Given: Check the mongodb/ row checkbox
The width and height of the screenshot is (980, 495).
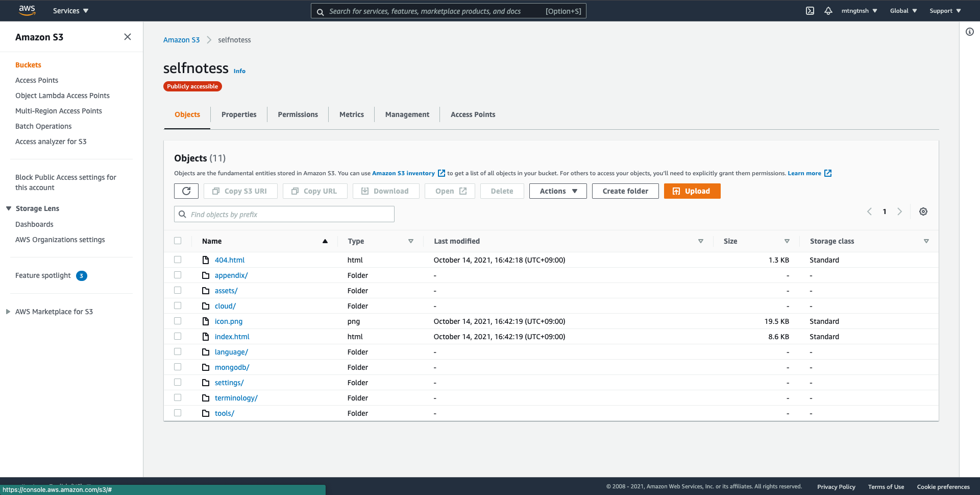Looking at the screenshot, I should click(178, 367).
